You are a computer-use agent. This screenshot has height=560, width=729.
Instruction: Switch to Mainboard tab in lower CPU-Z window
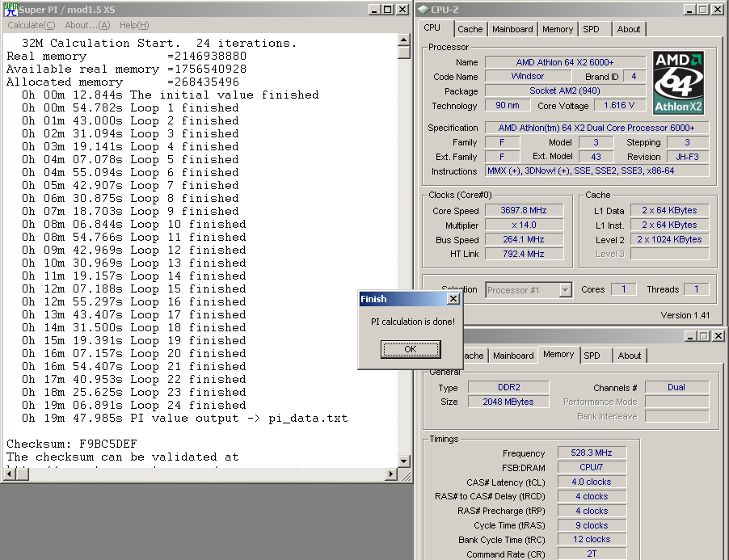[513, 356]
